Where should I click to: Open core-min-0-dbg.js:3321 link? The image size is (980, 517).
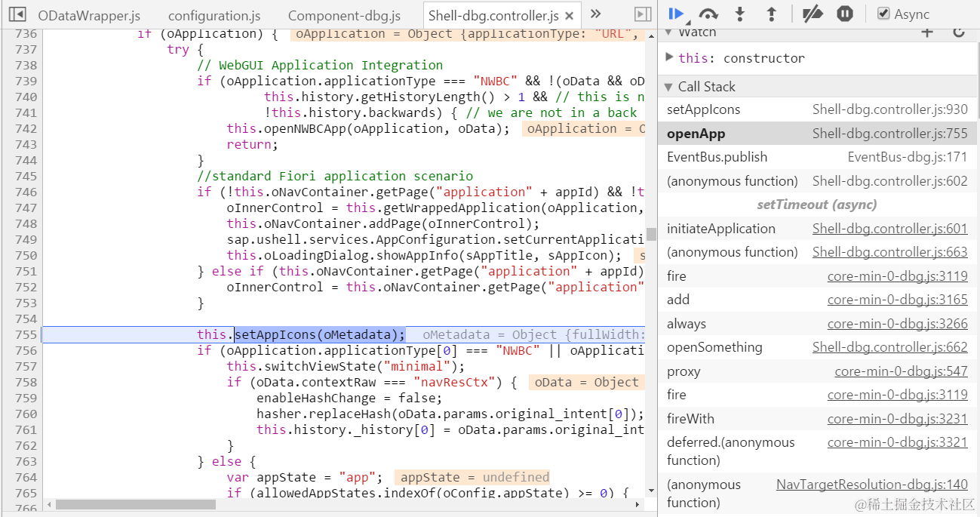897,442
